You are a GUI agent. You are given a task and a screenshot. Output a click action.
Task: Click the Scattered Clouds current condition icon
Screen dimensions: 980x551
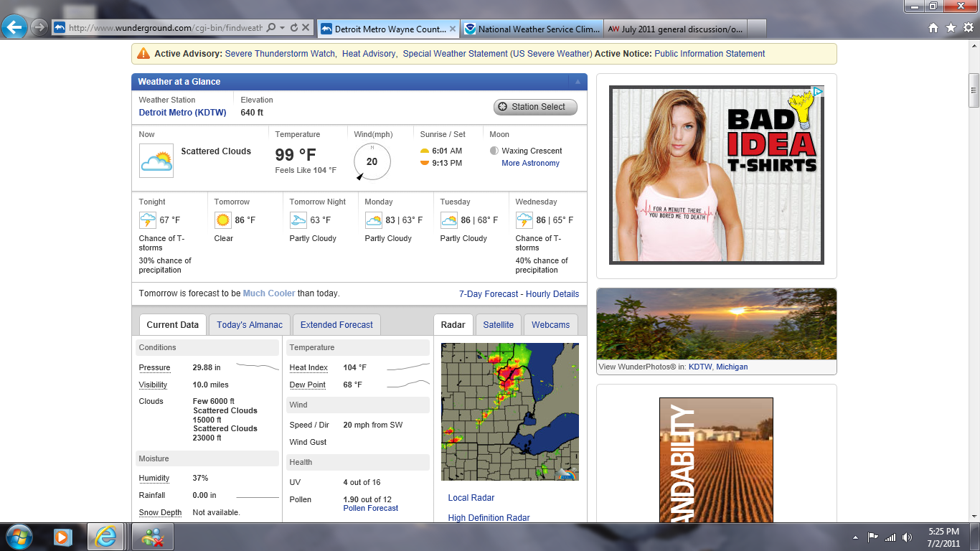(156, 160)
